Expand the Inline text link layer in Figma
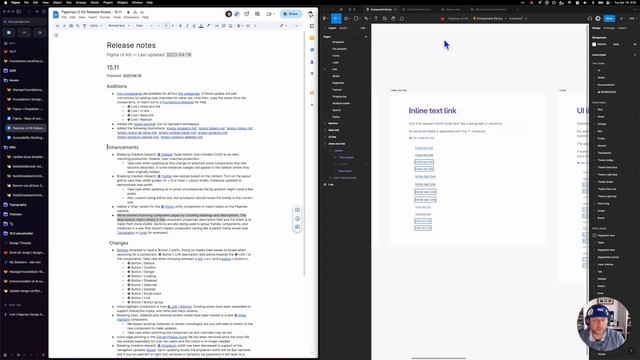This screenshot has height=360, width=640. (325, 144)
